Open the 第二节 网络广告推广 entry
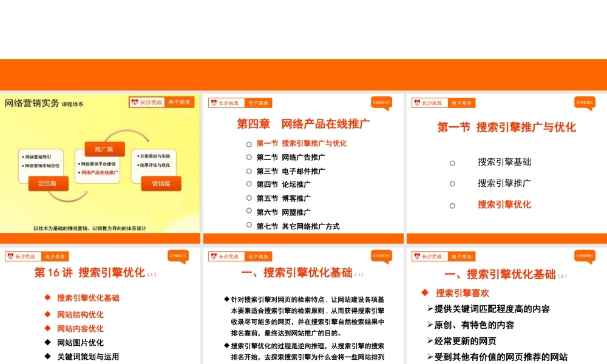The width and height of the screenshot is (607, 364). click(291, 157)
